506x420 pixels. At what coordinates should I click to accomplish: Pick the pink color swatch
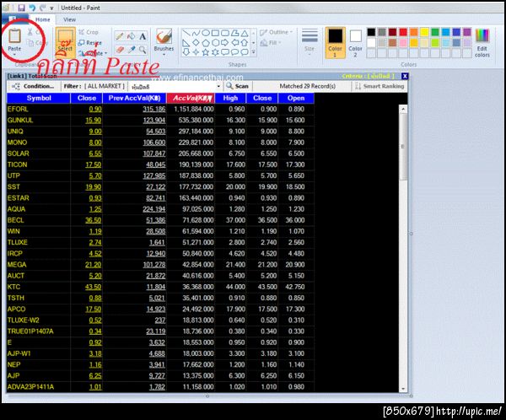coord(403,43)
